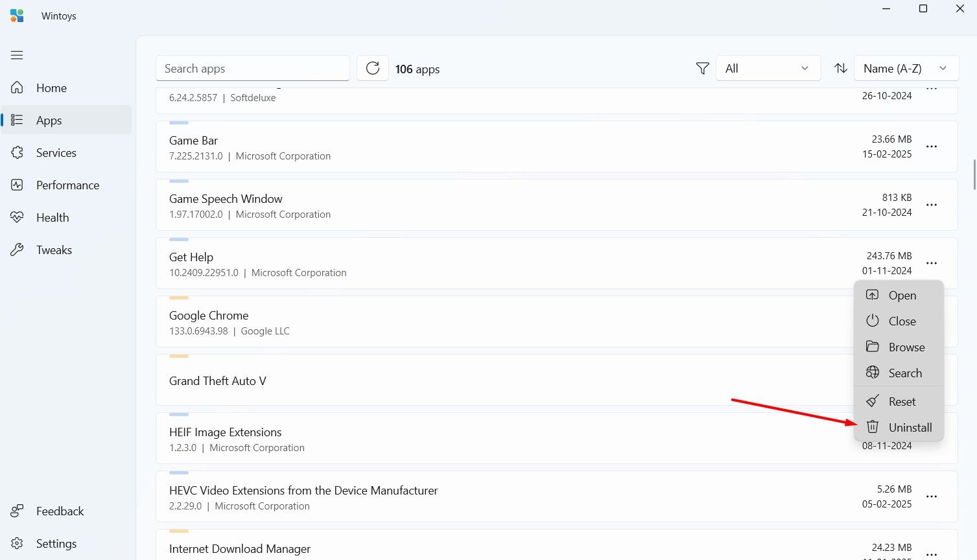The height and width of the screenshot is (560, 977).
Task: Click the Wintoys logo in title bar
Action: [17, 16]
